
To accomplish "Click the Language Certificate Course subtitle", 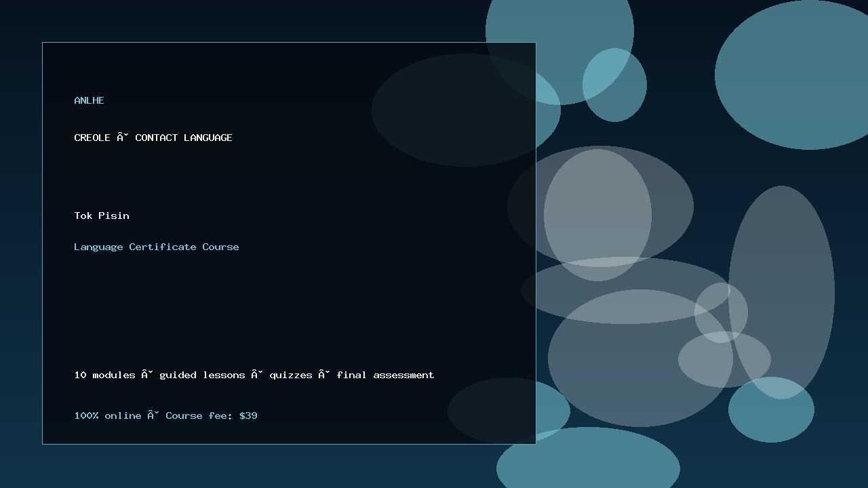I will coord(157,247).
